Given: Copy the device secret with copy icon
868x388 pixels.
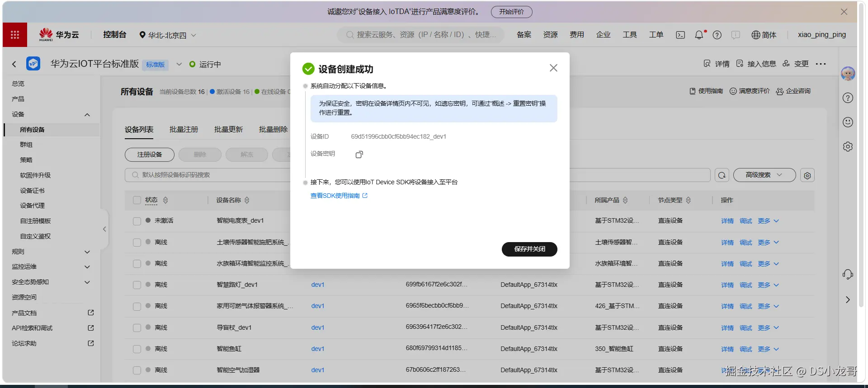Looking at the screenshot, I should tap(359, 155).
